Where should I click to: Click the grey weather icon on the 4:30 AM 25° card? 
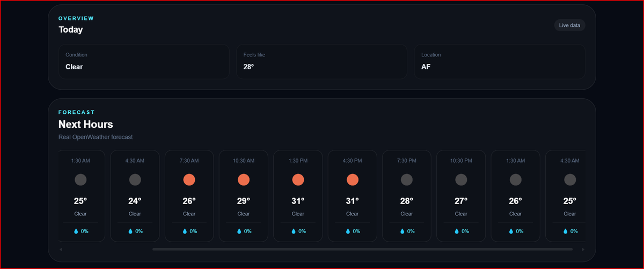click(570, 180)
